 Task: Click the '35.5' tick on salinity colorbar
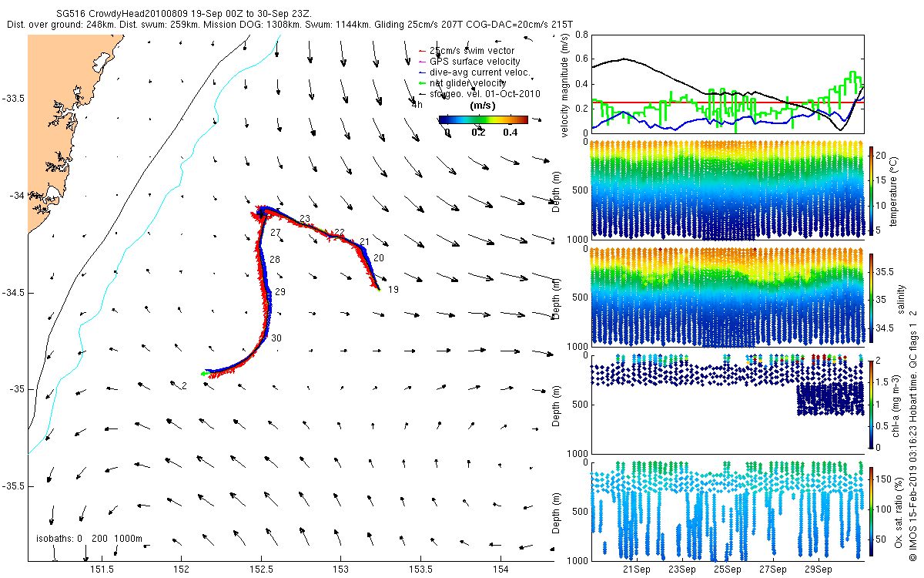(x=885, y=272)
